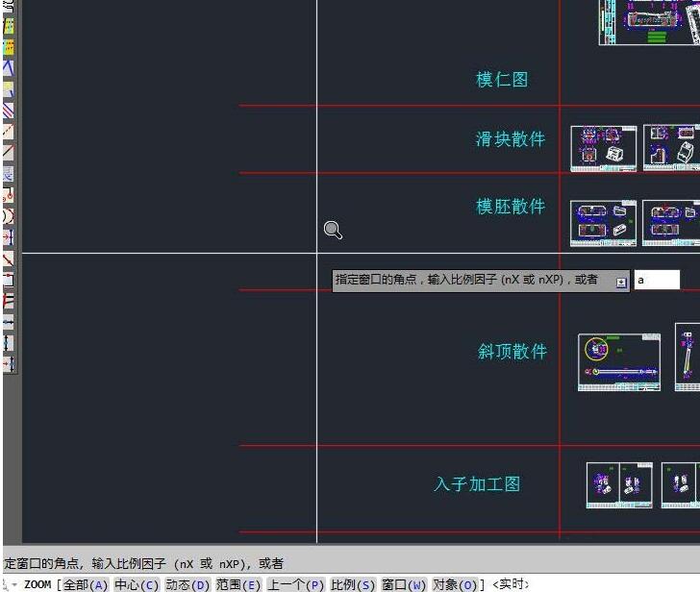Click the second 模胚散件 drawing thumbnail

[x=671, y=223]
